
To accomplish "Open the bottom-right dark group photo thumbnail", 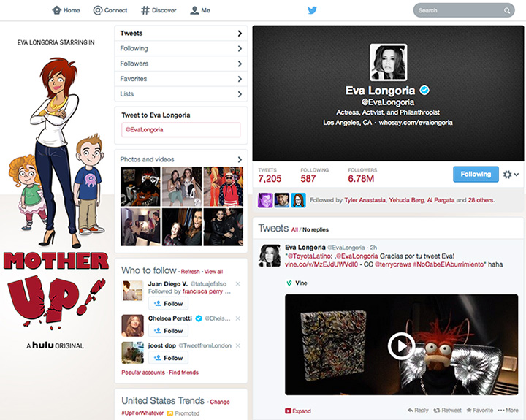I will click(224, 227).
